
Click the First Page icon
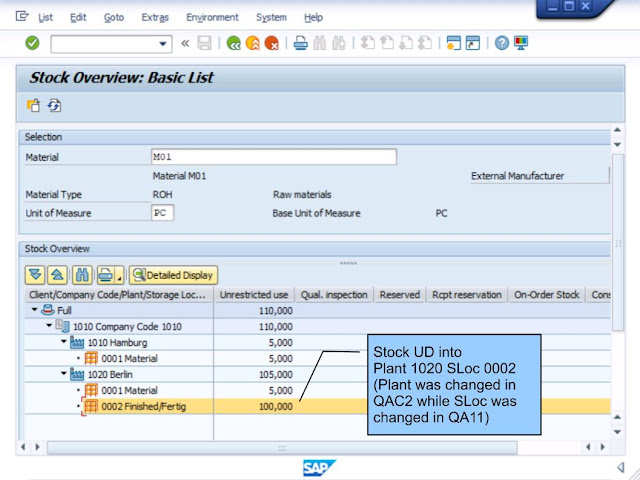click(x=368, y=43)
